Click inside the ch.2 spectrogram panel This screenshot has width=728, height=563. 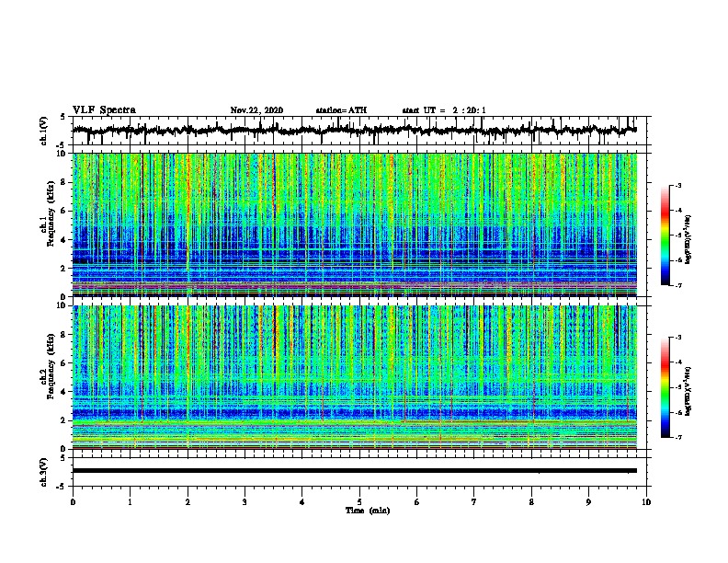coord(355,377)
